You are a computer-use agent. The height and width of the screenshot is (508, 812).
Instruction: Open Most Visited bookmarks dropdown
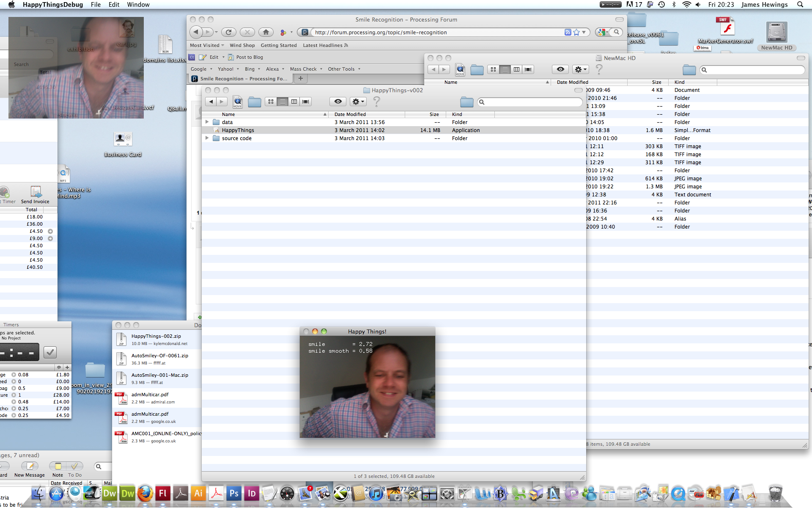207,45
